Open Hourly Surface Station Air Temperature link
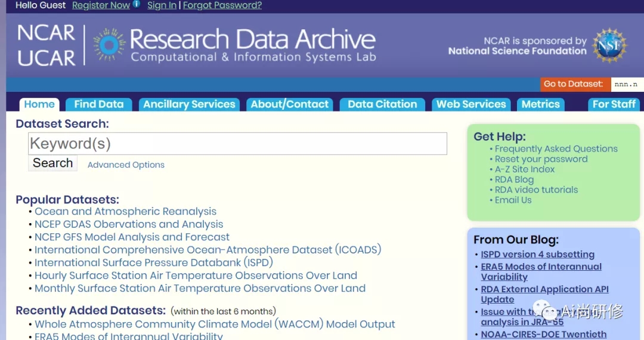Screen dimensions: 644x340 (x=196, y=276)
